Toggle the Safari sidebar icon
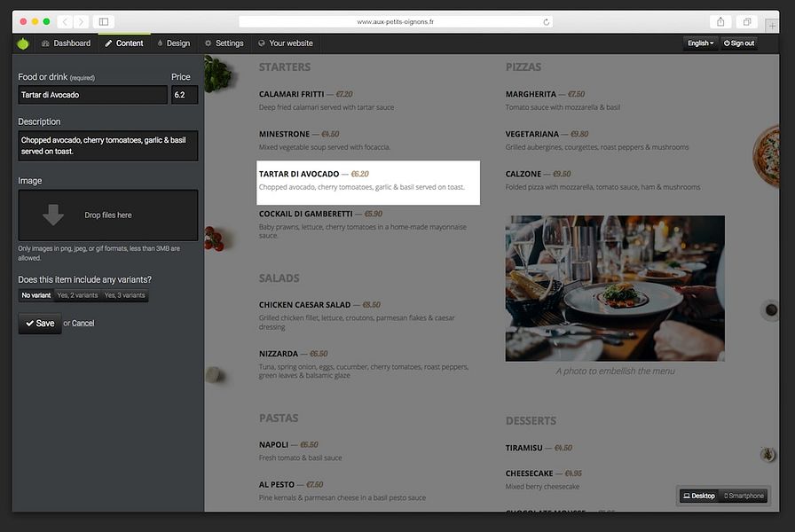 (104, 22)
